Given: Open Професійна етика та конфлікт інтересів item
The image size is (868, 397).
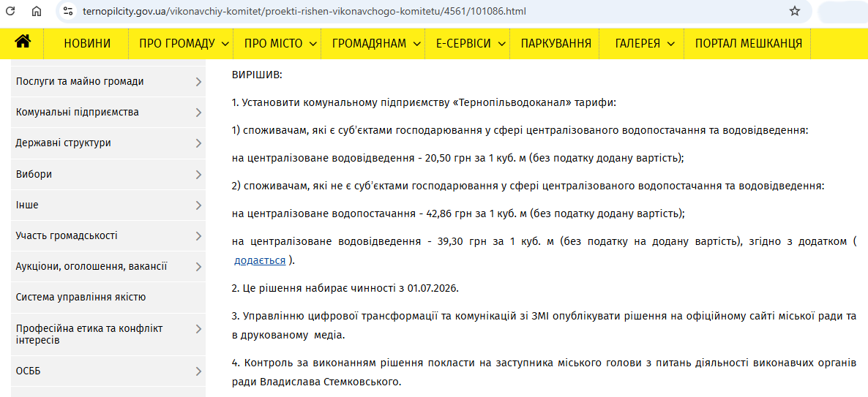Looking at the screenshot, I should pyautogui.click(x=108, y=335).
